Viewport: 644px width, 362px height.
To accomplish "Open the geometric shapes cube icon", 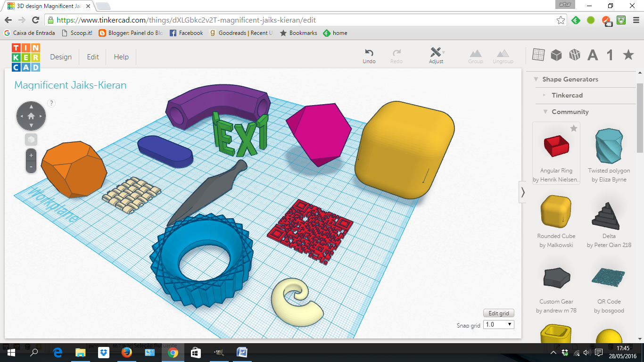I will pyautogui.click(x=556, y=55).
